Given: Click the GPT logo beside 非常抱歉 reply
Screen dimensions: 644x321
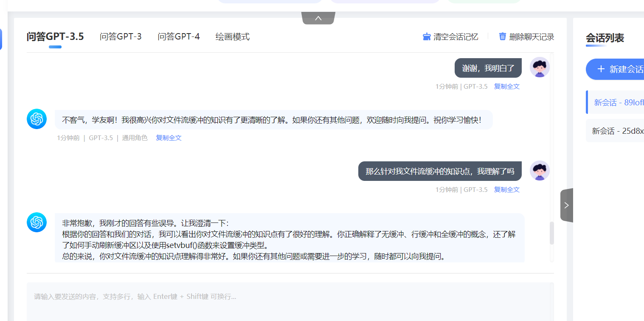Looking at the screenshot, I should click(x=37, y=222).
